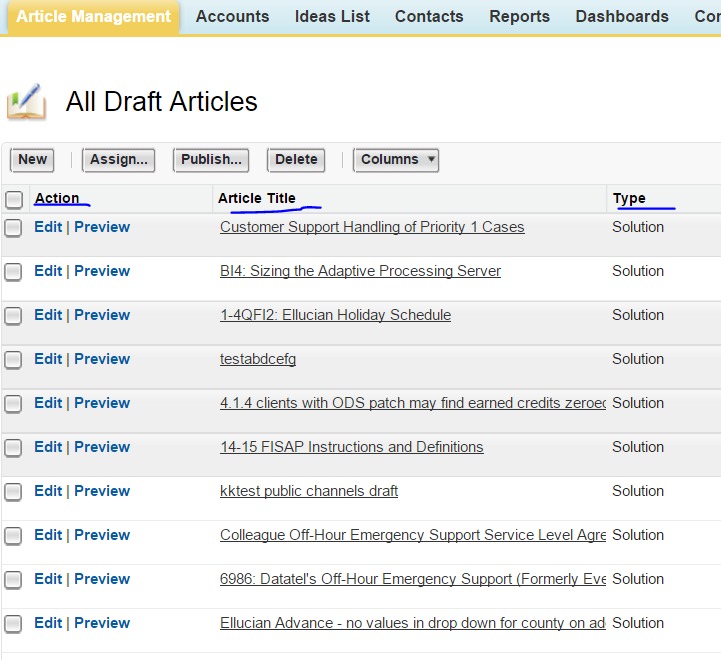Screen dimensions: 721x660
Task: Tick checkbox for Ellucian Holiday Schedule row
Action: pyautogui.click(x=13, y=316)
